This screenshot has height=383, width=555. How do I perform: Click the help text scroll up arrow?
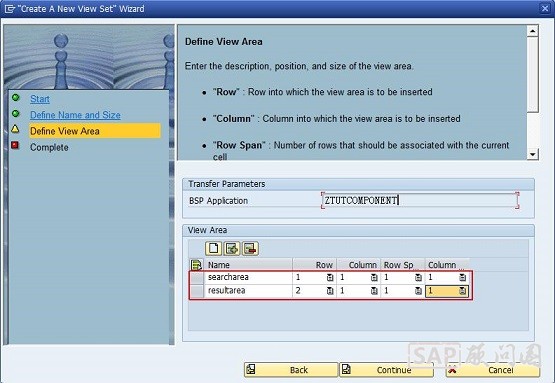coord(533,31)
